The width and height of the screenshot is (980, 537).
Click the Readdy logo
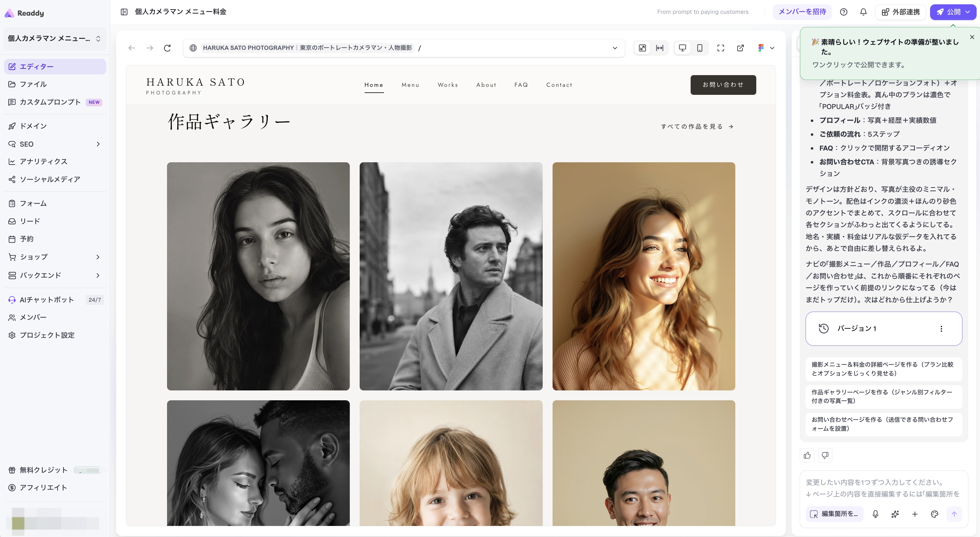[x=24, y=13]
